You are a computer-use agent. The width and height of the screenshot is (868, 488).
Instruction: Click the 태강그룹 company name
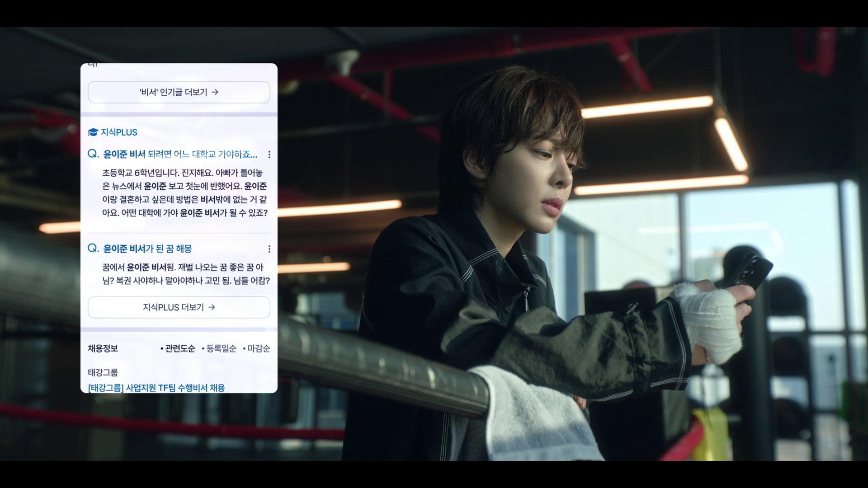(103, 372)
